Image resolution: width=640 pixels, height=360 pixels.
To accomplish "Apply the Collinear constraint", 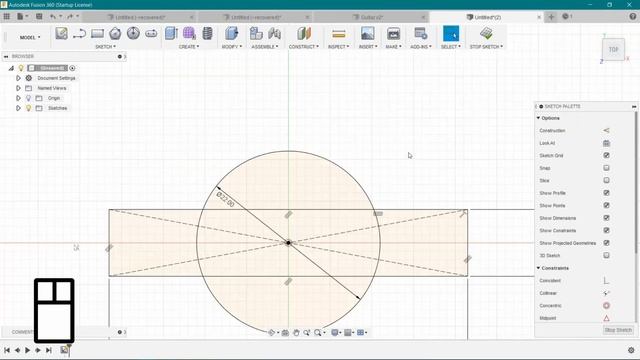I will pyautogui.click(x=606, y=293).
